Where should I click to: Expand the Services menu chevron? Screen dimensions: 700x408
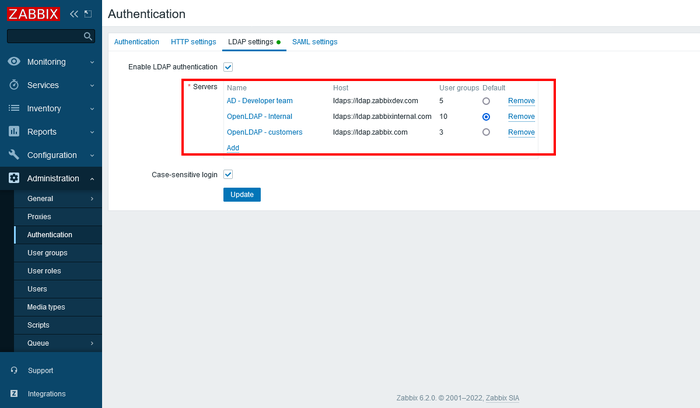[x=92, y=85]
